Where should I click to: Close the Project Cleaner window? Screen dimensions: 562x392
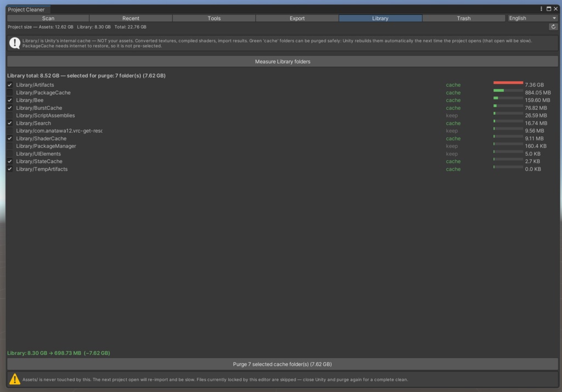pos(555,9)
